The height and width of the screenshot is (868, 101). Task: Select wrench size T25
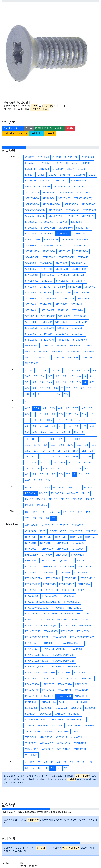(27, 518)
